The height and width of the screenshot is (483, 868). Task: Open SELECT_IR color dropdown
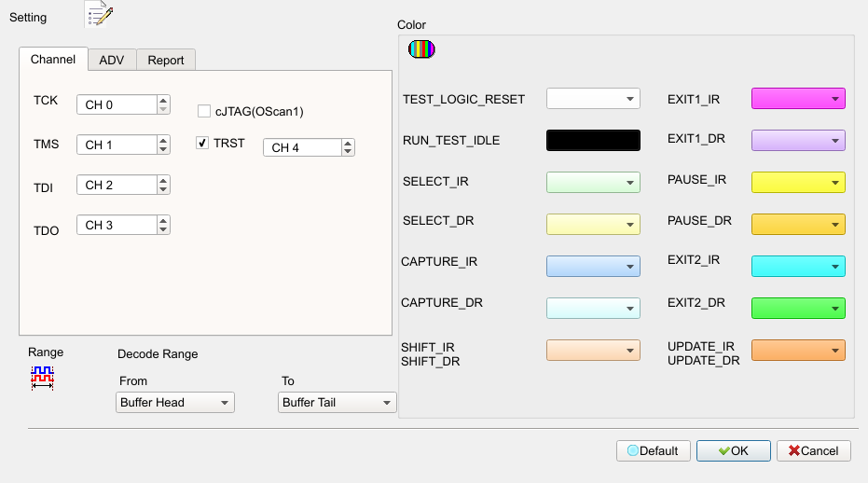coord(593,182)
